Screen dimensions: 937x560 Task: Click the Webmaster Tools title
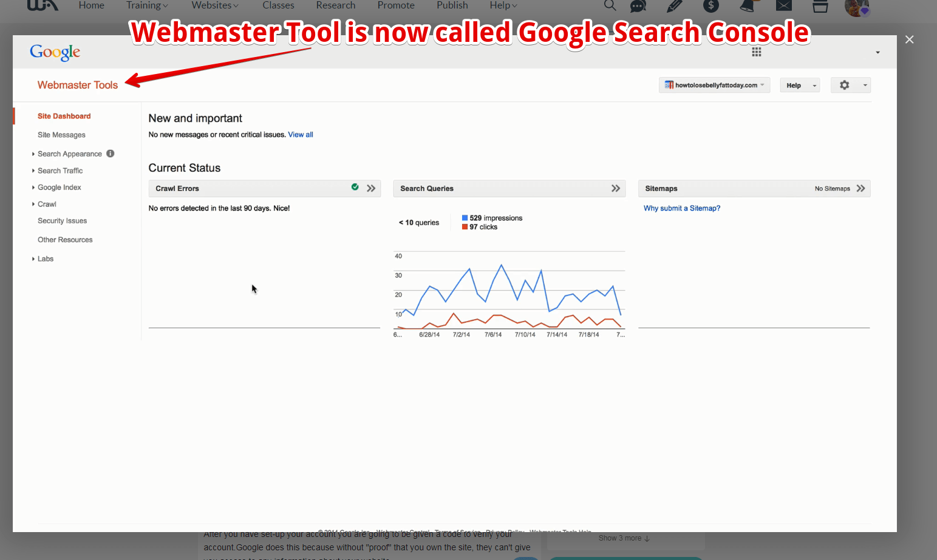coord(78,85)
